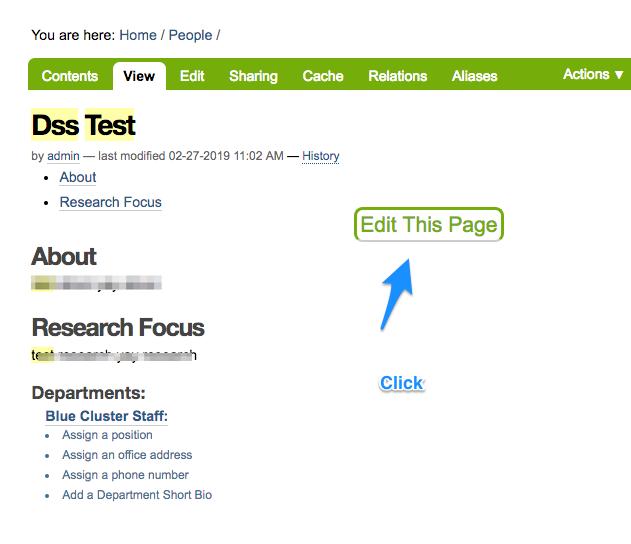Select the View tab
631x544 pixels.
(x=139, y=76)
